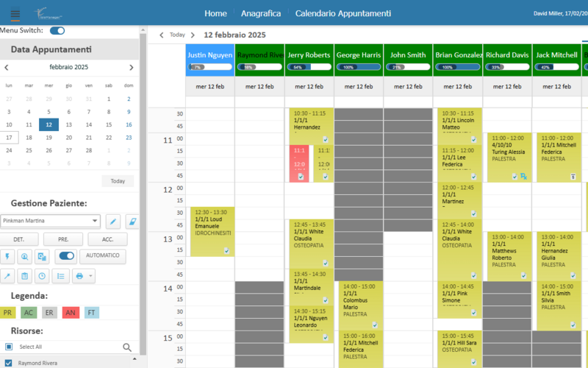Click the list view icon
The image size is (588, 368).
coord(62,276)
